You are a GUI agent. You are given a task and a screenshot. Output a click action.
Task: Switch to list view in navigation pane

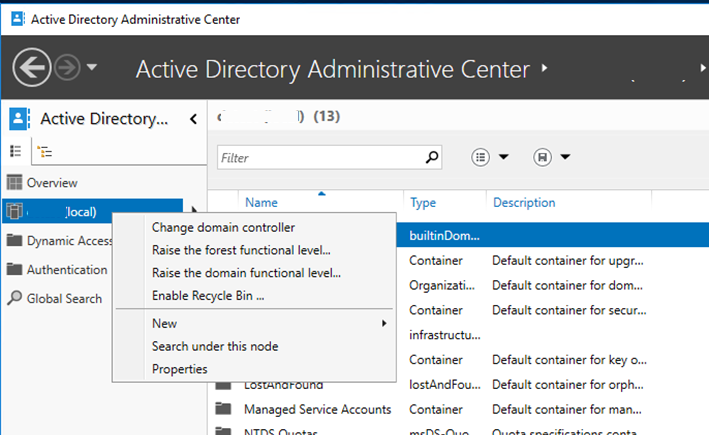coord(16,151)
